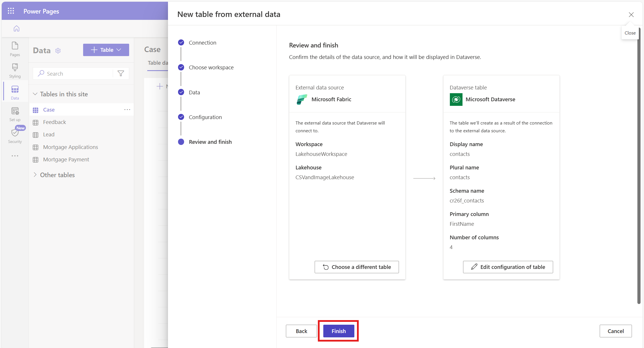The height and width of the screenshot is (348, 644).
Task: Select the Feedback table
Action: [x=54, y=122]
